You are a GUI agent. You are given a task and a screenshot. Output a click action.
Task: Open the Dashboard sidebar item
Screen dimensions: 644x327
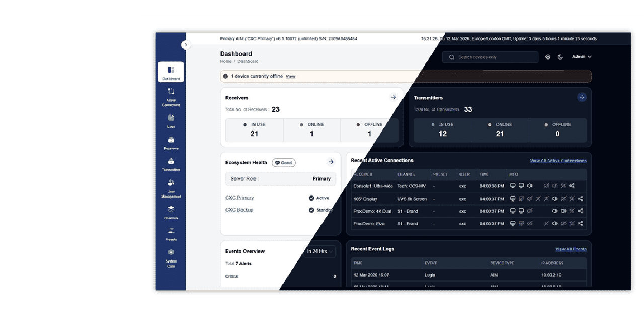(x=171, y=72)
